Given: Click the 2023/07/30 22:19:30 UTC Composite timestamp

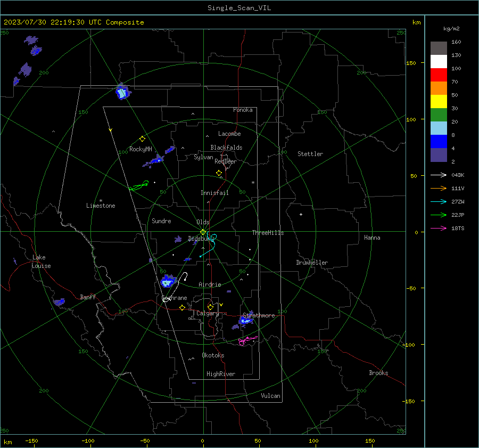Looking at the screenshot, I should tap(73, 22).
